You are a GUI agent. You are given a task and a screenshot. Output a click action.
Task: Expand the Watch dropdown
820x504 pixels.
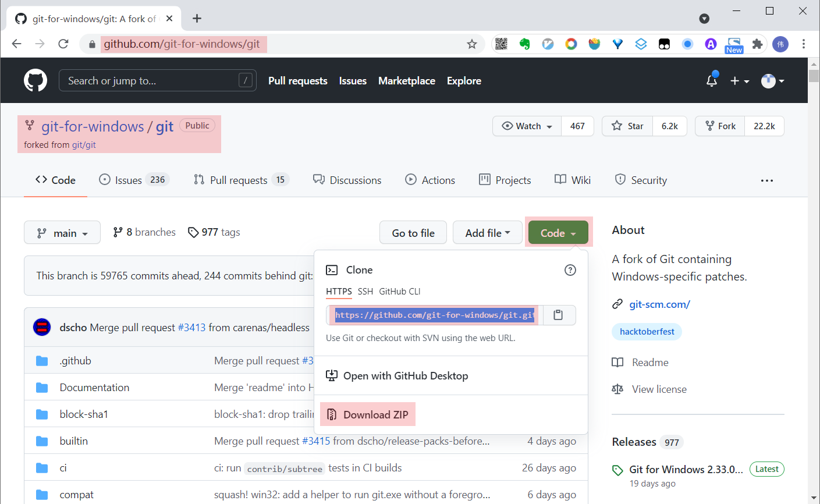pos(527,126)
